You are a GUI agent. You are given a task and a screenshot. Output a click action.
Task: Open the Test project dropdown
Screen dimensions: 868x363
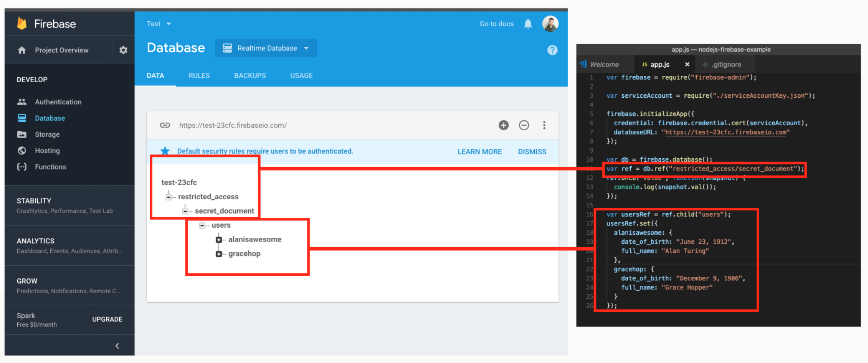(x=159, y=24)
